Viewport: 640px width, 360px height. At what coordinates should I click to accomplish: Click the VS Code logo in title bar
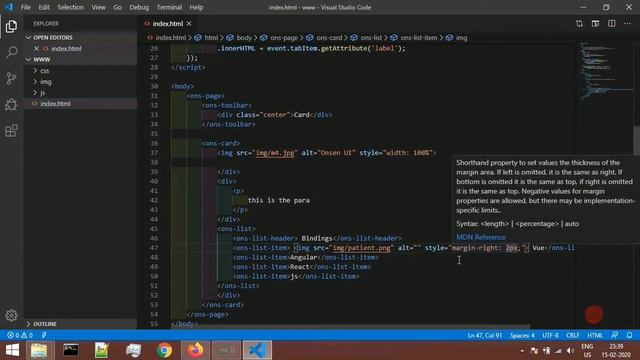tap(9, 7)
